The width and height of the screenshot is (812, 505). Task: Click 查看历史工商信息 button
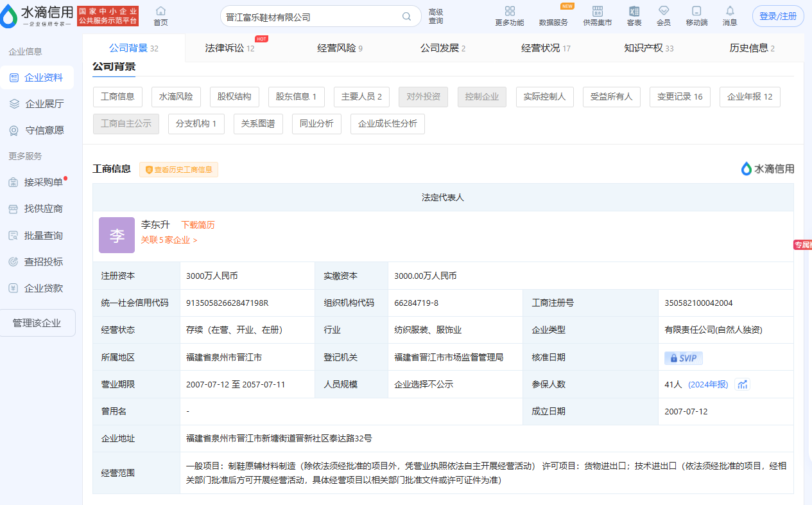click(x=179, y=170)
